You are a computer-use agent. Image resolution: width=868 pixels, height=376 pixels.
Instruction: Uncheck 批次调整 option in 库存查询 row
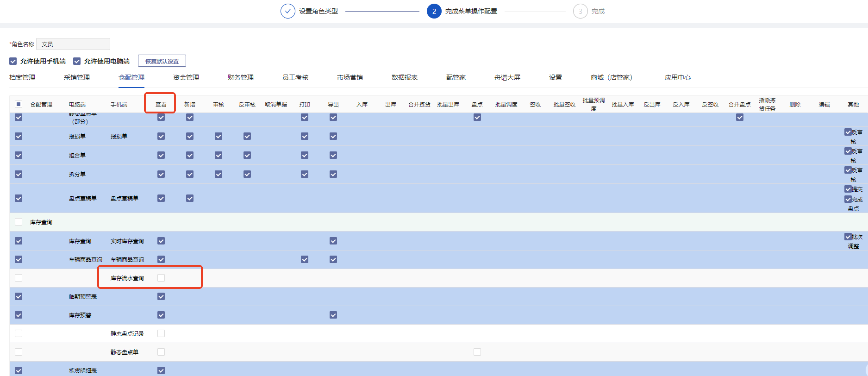point(848,237)
